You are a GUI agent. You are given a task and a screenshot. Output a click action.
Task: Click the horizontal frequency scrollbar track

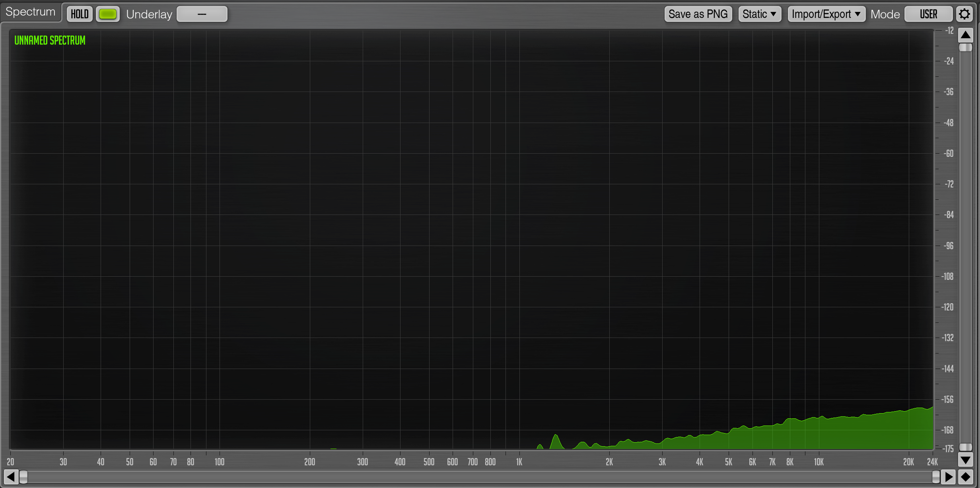(x=477, y=476)
